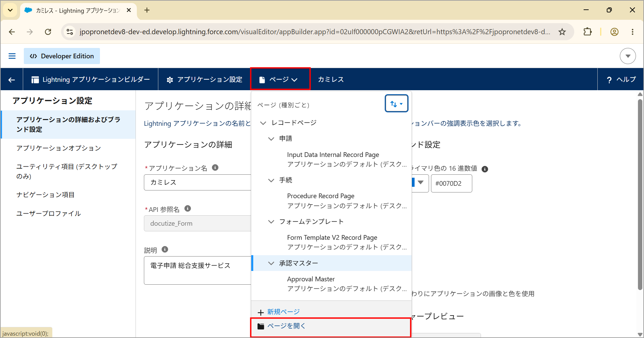Screen dimensions: 644x338
Task: Click the gear icon beside アプリケーション設定
Action: coord(170,80)
